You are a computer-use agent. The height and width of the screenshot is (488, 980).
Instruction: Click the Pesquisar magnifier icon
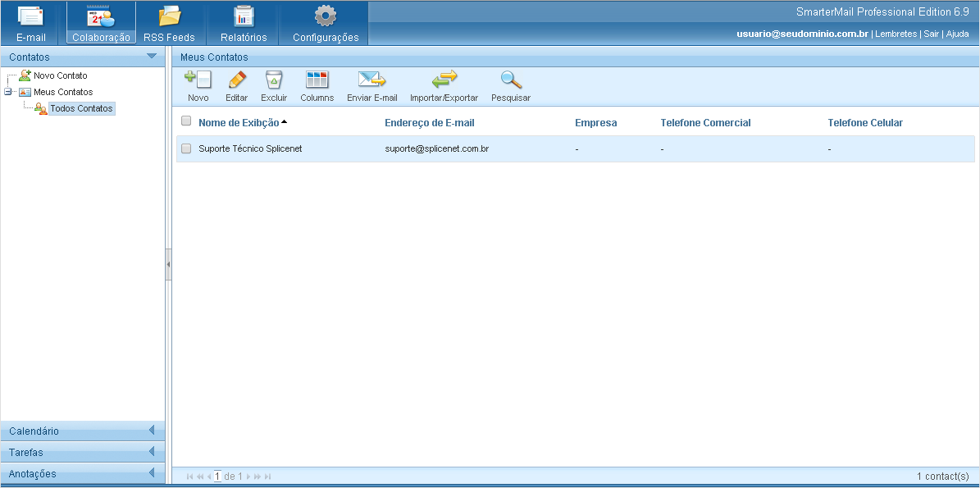[x=511, y=80]
